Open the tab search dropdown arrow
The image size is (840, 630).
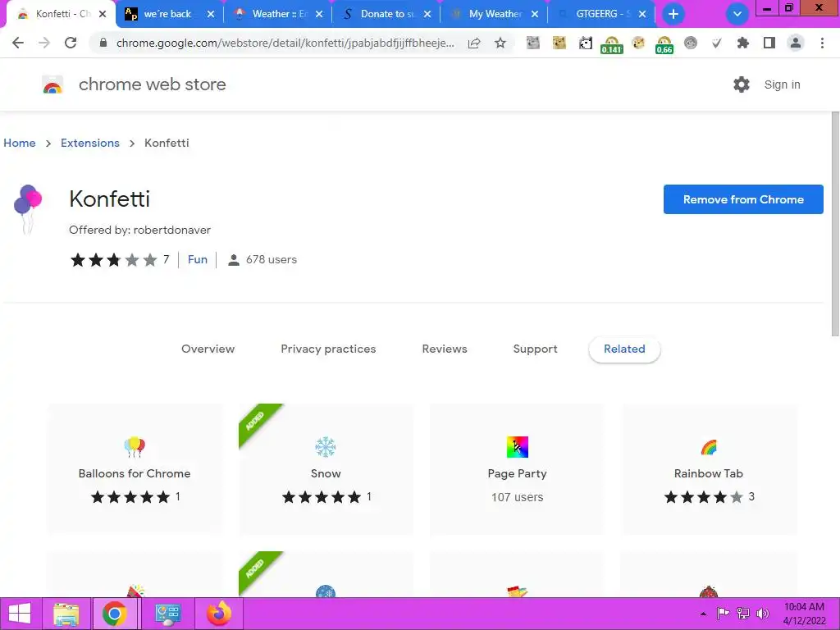[x=737, y=14]
